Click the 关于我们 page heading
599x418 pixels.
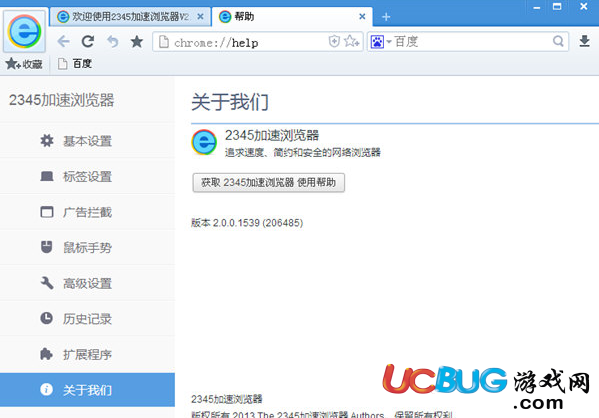[x=230, y=102]
